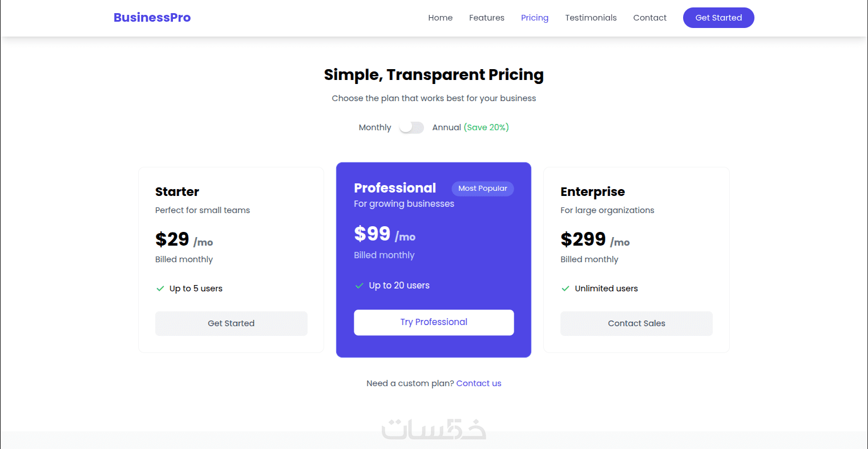Click the checkmark beside Unlimited users

(x=566, y=288)
